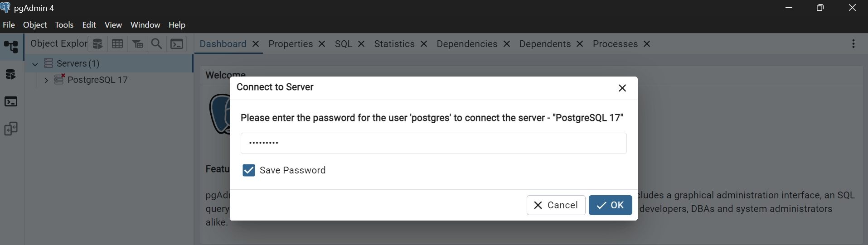Click the Query Tool toolbar icon
Screen dimensions: 868x245
click(x=97, y=44)
